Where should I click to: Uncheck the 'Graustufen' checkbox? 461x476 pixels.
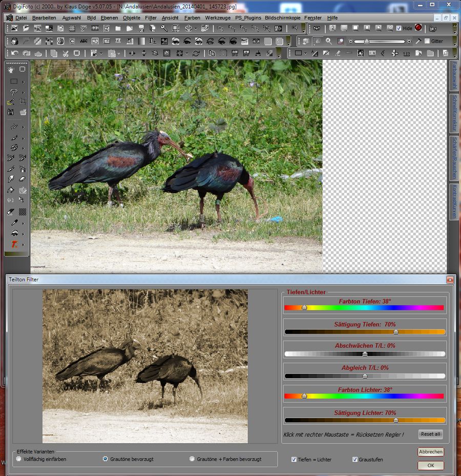[355, 460]
